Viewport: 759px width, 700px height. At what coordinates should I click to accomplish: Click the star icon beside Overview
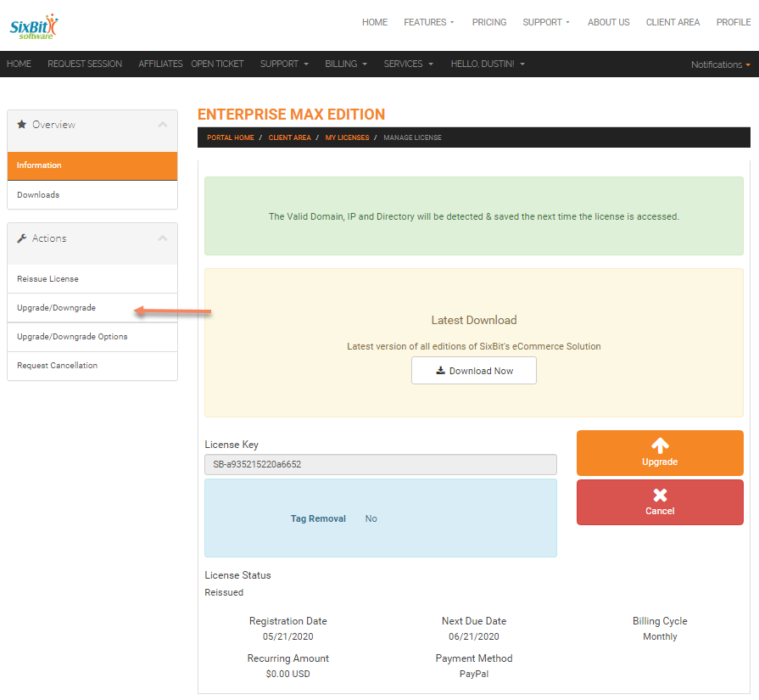22,125
